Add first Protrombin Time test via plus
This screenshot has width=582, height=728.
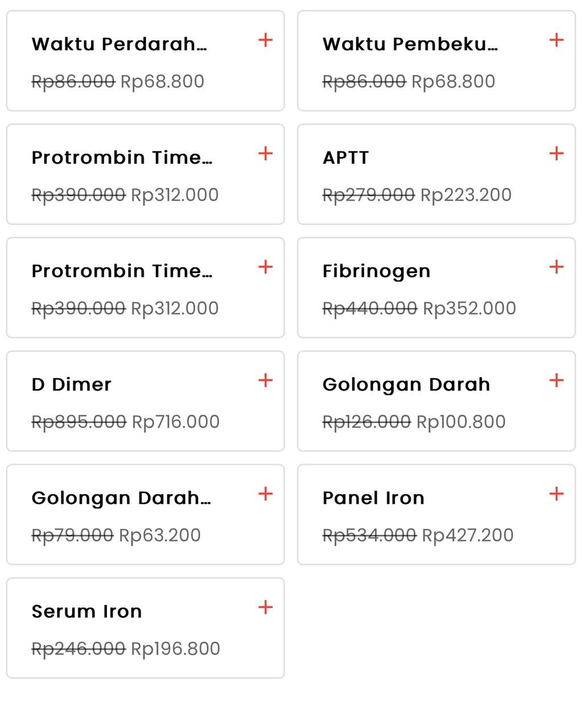tap(266, 154)
